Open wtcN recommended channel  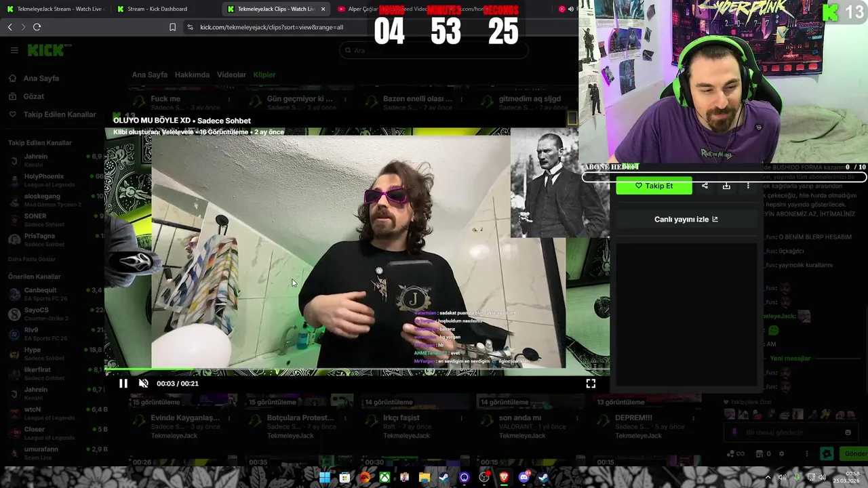pyautogui.click(x=54, y=413)
